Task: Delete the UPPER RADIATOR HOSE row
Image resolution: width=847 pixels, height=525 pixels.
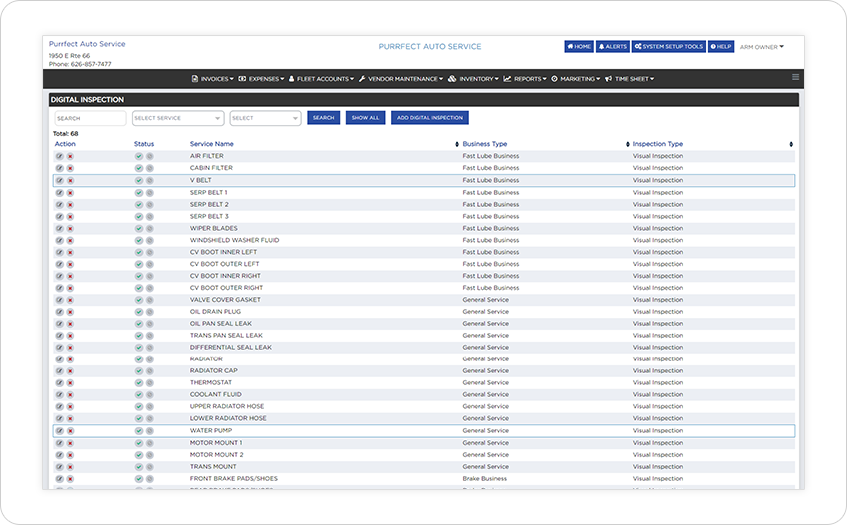Action: point(70,406)
